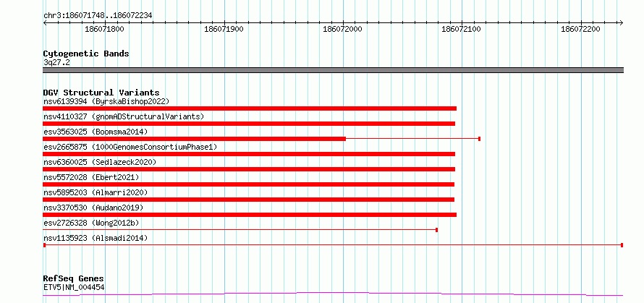Click the gray 3q27.2 cytogenetic band bar
The image size is (644, 303).
click(x=333, y=70)
